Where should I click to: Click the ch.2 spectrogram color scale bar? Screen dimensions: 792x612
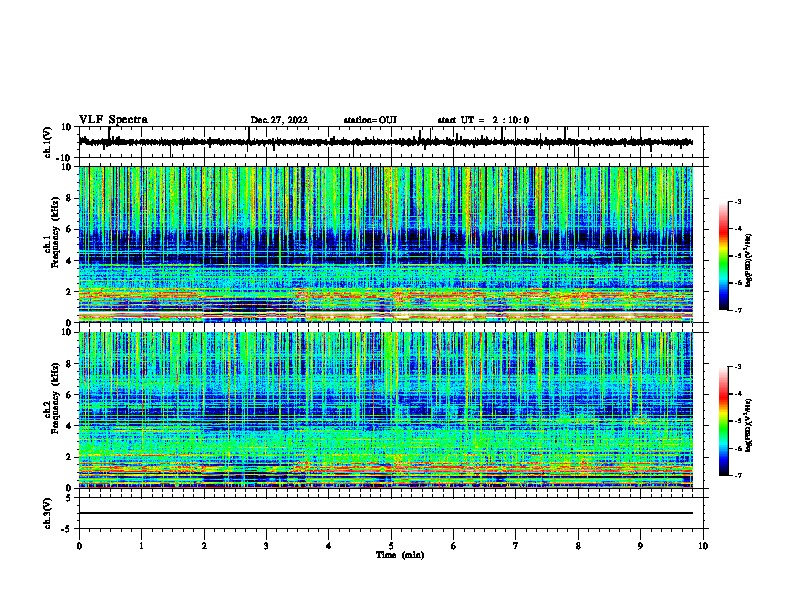723,421
